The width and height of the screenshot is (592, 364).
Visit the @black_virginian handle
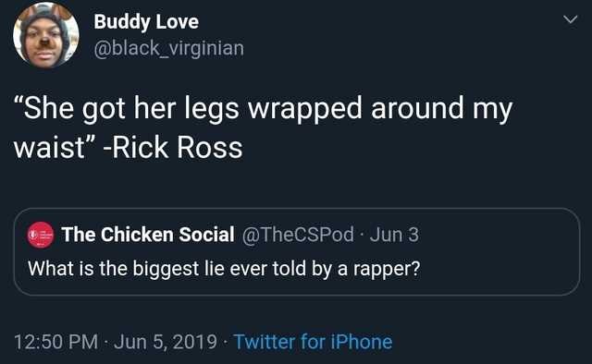(x=168, y=49)
